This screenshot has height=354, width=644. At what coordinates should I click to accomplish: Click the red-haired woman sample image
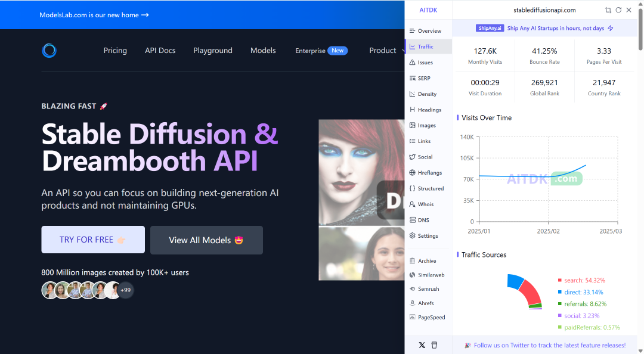(361, 172)
